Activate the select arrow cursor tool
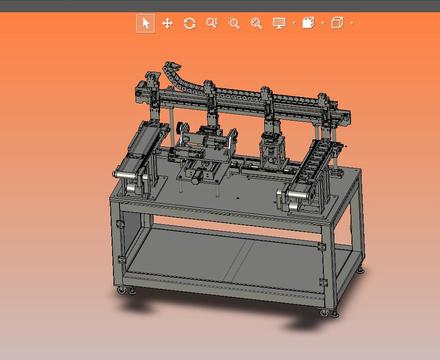The height and width of the screenshot is (360, 440). [x=146, y=23]
